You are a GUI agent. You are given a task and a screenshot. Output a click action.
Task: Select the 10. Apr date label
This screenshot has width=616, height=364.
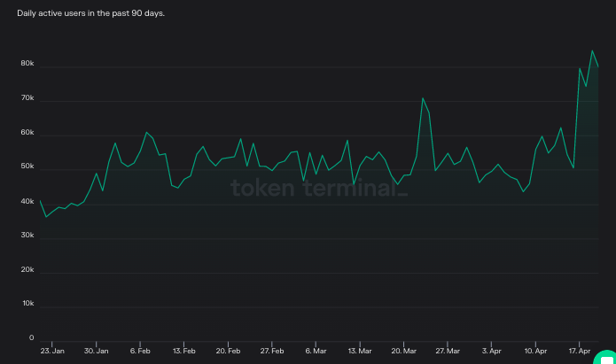(x=534, y=351)
